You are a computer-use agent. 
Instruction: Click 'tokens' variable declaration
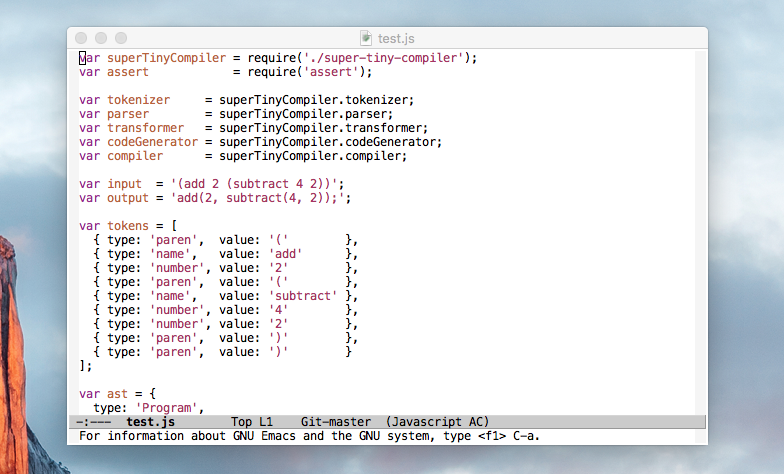click(128, 226)
